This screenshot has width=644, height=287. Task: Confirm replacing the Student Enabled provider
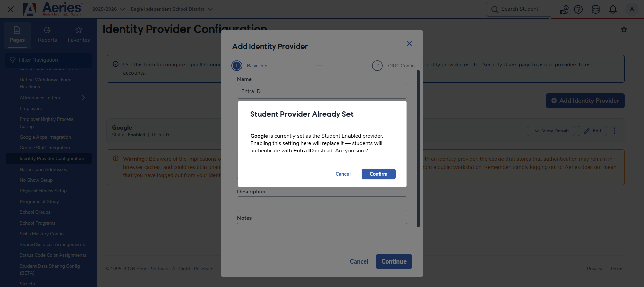(378, 174)
